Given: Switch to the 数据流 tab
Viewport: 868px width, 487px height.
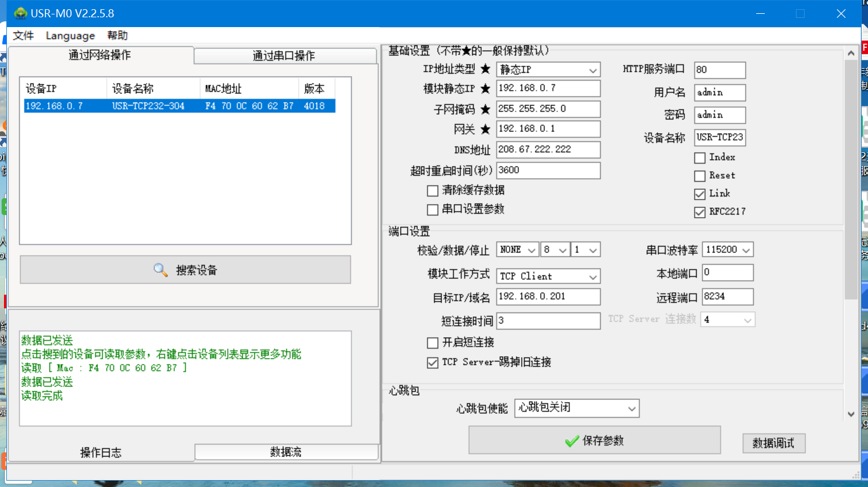Looking at the screenshot, I should [x=286, y=452].
